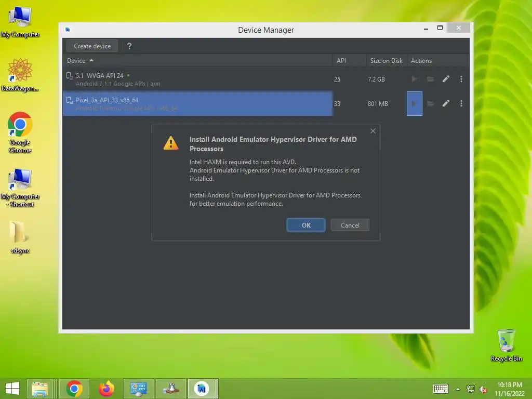The image size is (532, 399).
Task: Open the 5.1 WVGA API 24 folder on disk
Action: pos(430,79)
